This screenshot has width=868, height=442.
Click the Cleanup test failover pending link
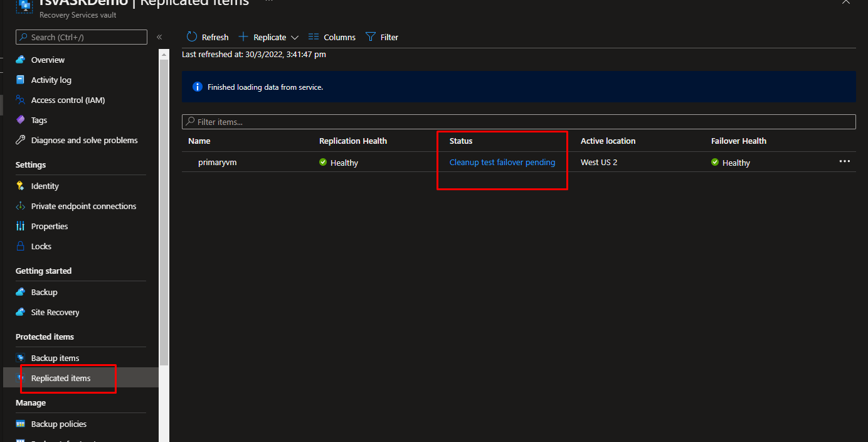click(x=502, y=162)
